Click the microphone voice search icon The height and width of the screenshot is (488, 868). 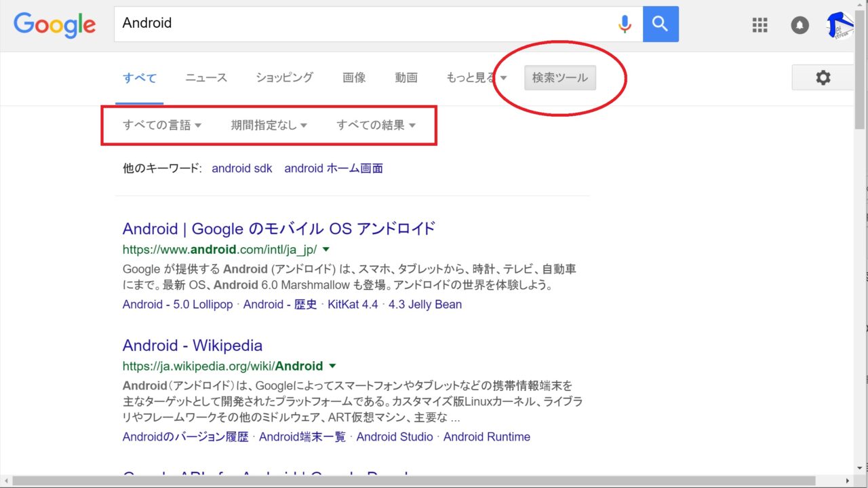625,24
